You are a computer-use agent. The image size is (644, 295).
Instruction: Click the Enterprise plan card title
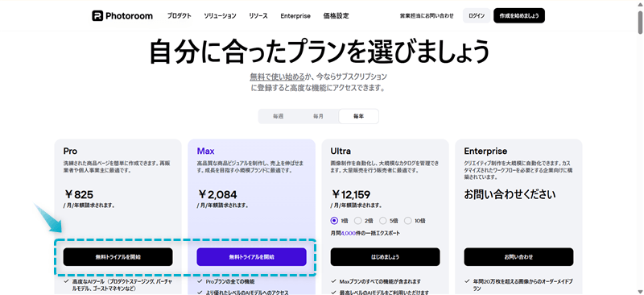tap(485, 151)
